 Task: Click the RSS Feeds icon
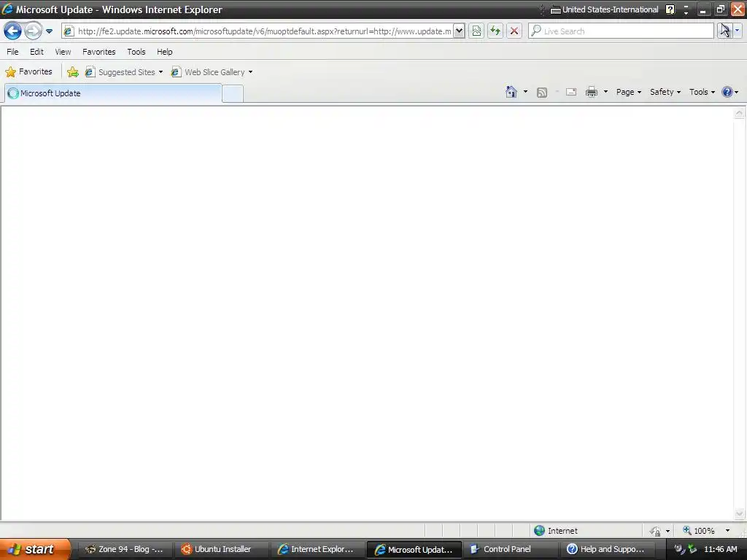pos(542,93)
